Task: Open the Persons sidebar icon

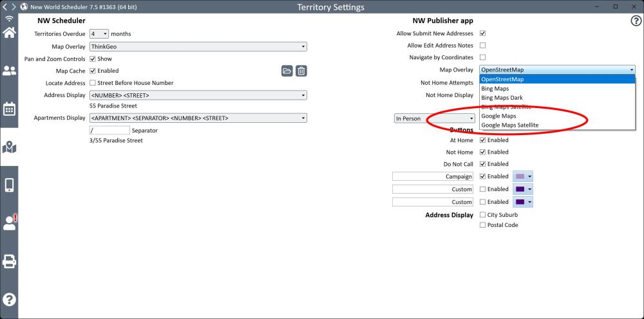Action: click(x=9, y=71)
